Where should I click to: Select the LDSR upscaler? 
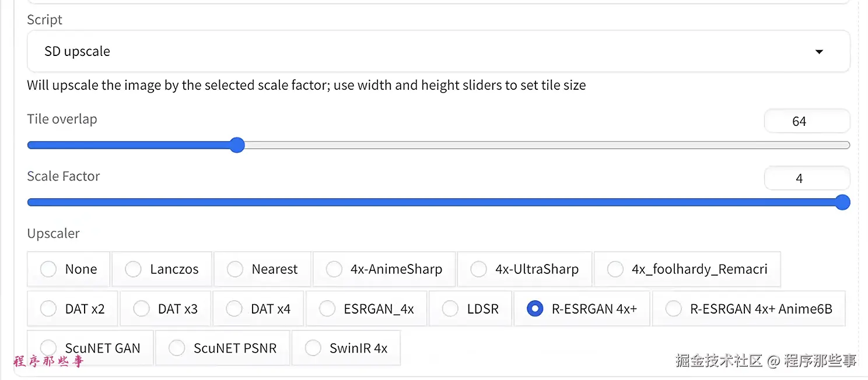(450, 309)
